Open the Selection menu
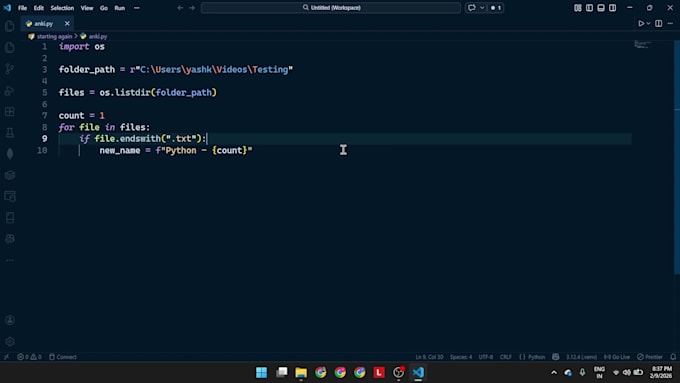Image resolution: width=680 pixels, height=383 pixels. (x=62, y=8)
